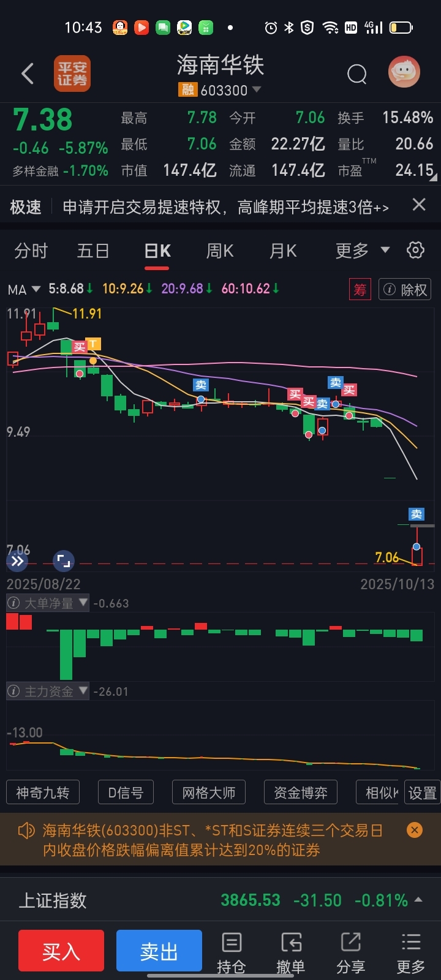Screen dimensions: 441x980
Task: Show 大单净量 info icon
Action: pyautogui.click(x=13, y=603)
